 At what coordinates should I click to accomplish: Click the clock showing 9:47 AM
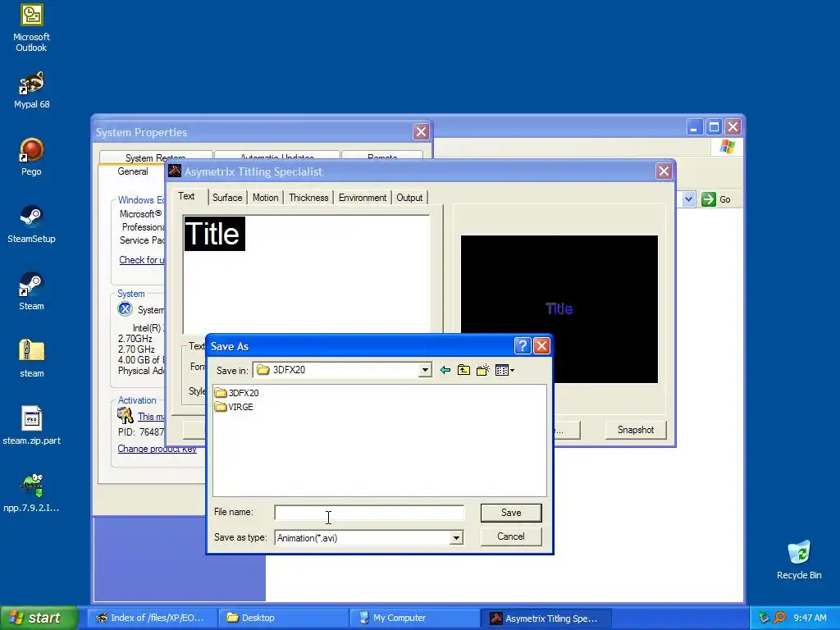[x=810, y=619]
